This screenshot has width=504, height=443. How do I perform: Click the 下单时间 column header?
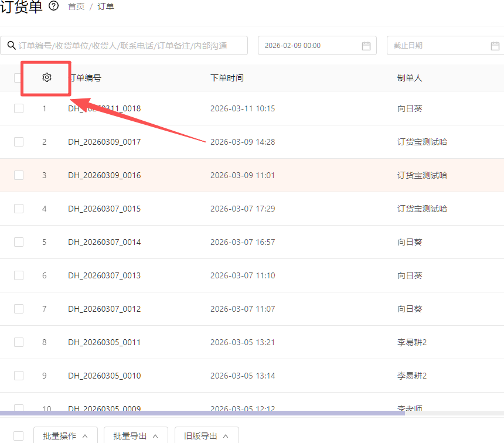point(227,78)
